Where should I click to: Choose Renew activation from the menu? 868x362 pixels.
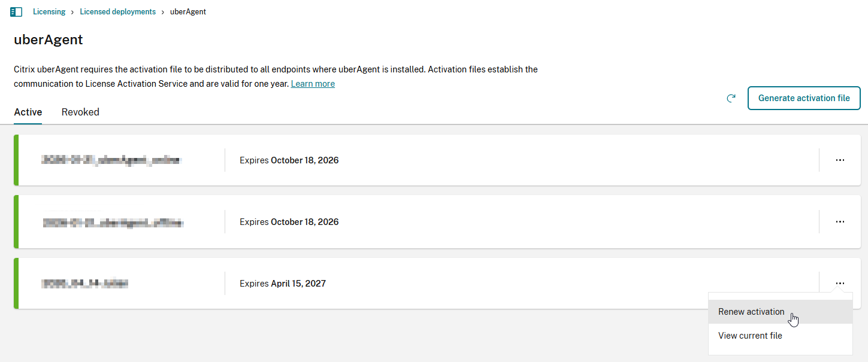click(751, 312)
